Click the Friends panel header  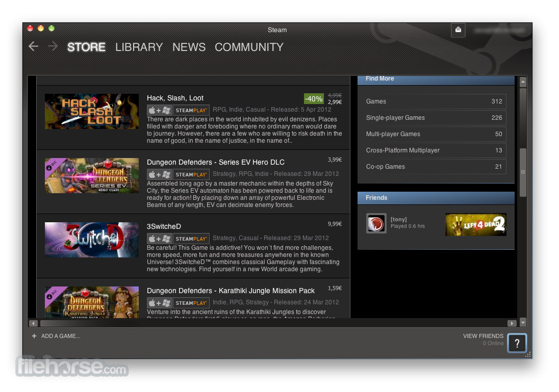pyautogui.click(x=436, y=198)
